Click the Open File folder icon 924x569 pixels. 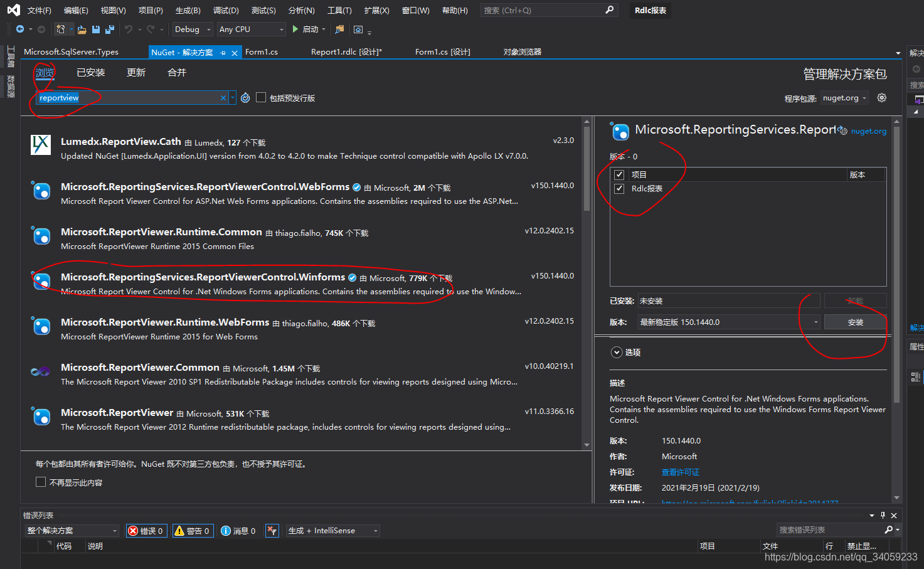83,29
